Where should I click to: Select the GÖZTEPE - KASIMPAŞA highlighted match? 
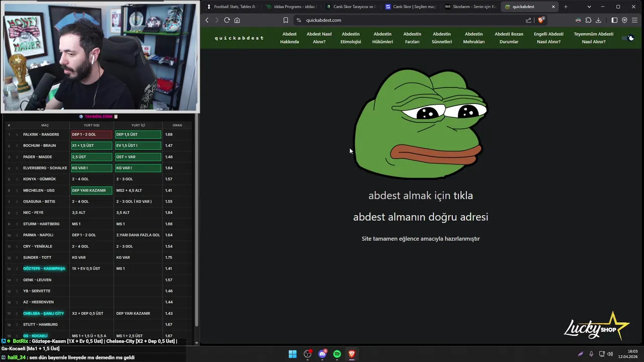coord(44,268)
